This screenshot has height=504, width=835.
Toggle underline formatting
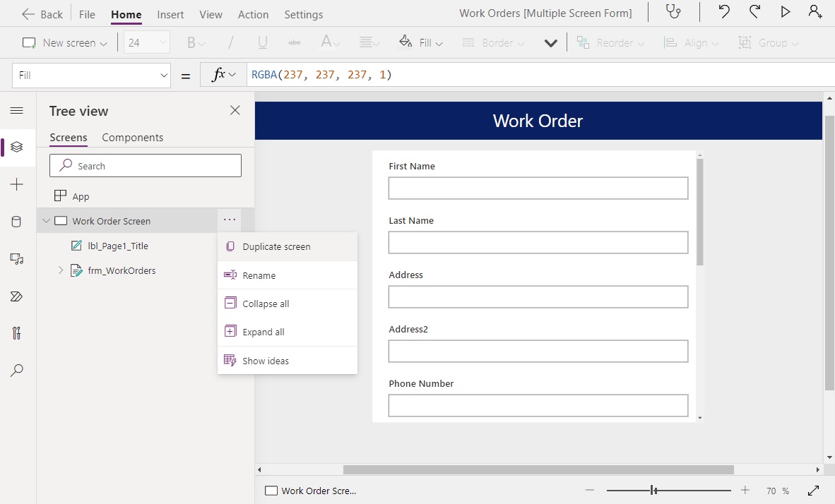click(x=261, y=42)
